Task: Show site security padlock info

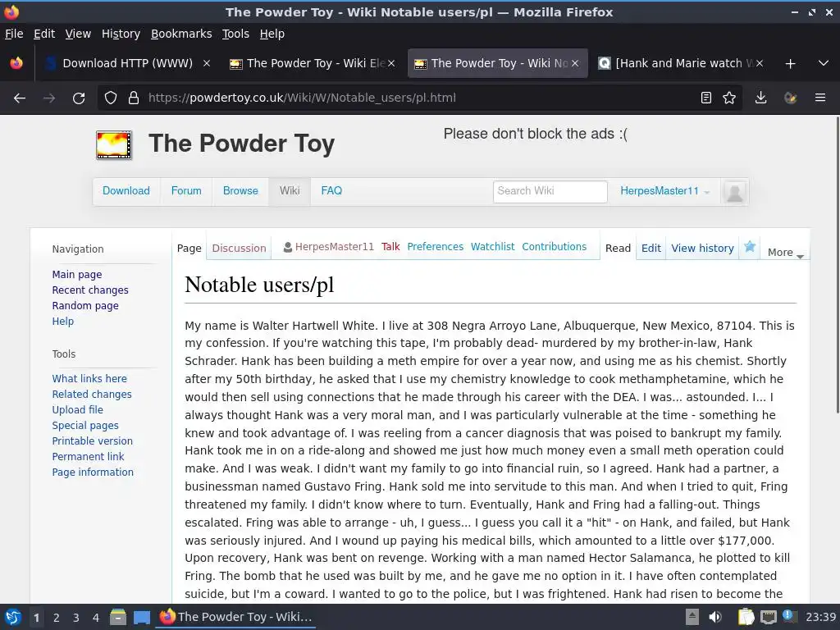Action: pos(134,98)
